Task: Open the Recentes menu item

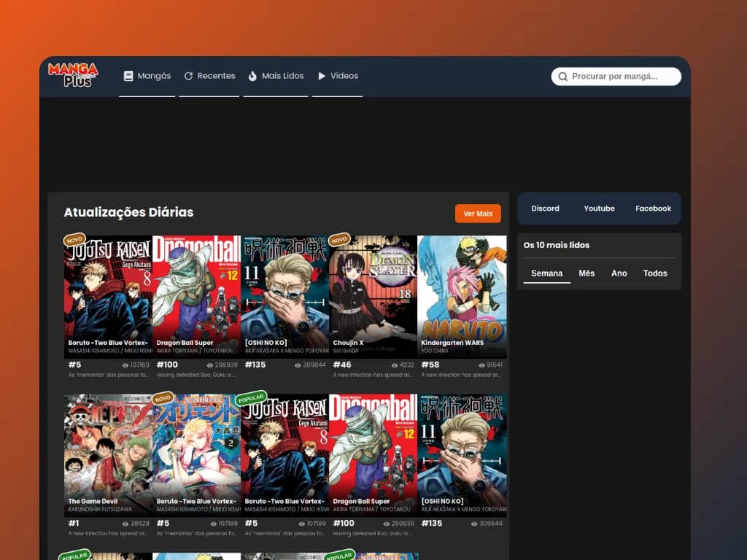Action: pyautogui.click(x=209, y=75)
